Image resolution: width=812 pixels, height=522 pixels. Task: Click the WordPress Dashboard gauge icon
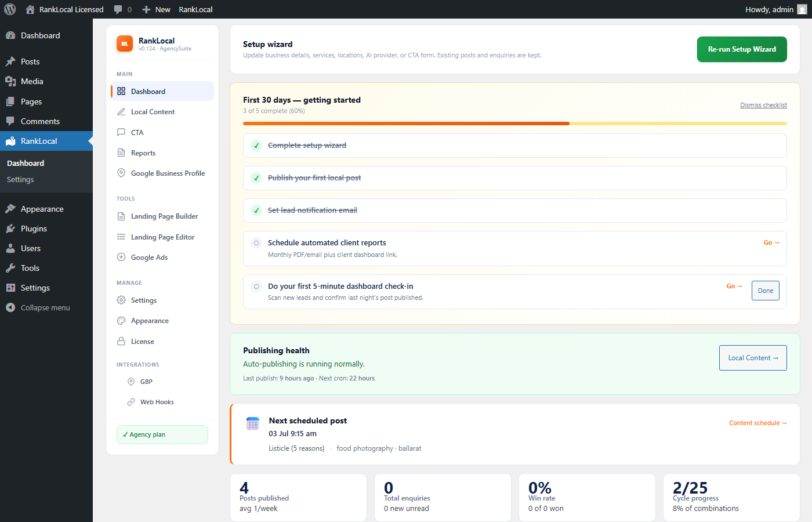coord(10,35)
